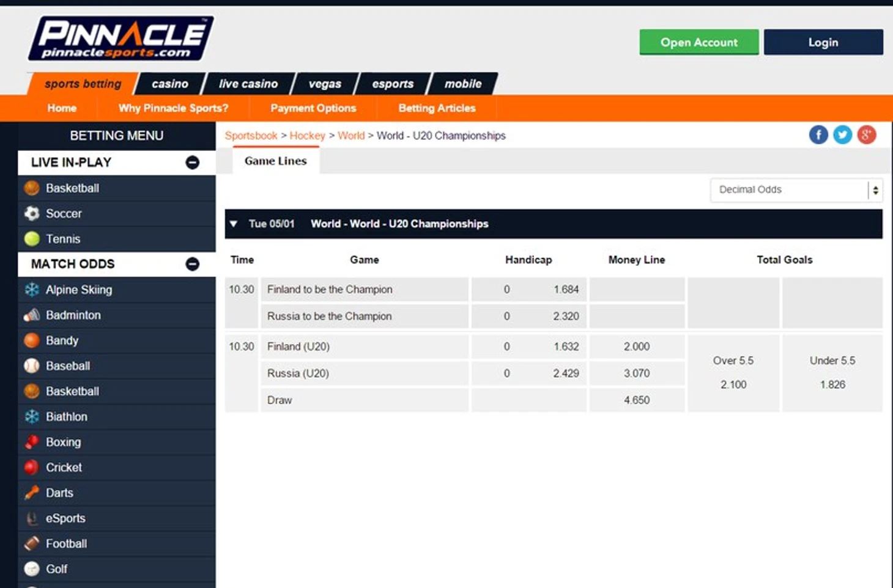Follow the Sportsbook breadcrumb link

click(x=251, y=136)
